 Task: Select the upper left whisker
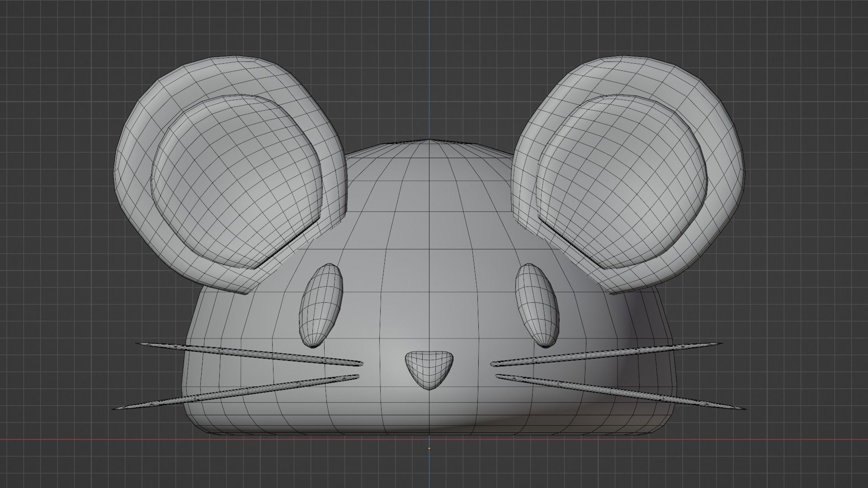pyautogui.click(x=249, y=354)
